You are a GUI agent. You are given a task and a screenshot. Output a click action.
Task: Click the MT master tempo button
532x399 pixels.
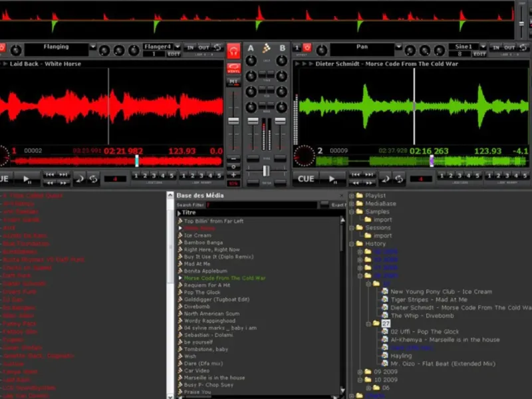(233, 81)
